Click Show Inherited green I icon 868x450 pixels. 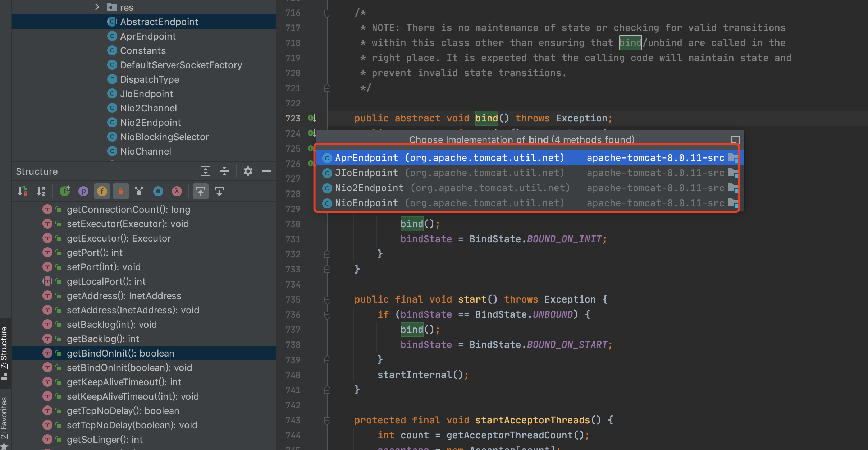click(65, 191)
